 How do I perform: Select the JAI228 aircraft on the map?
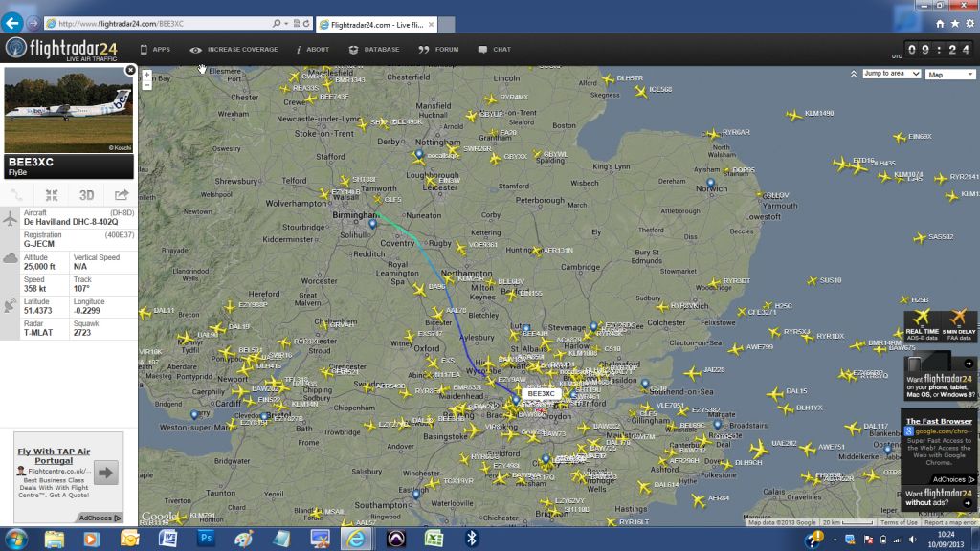pos(693,374)
